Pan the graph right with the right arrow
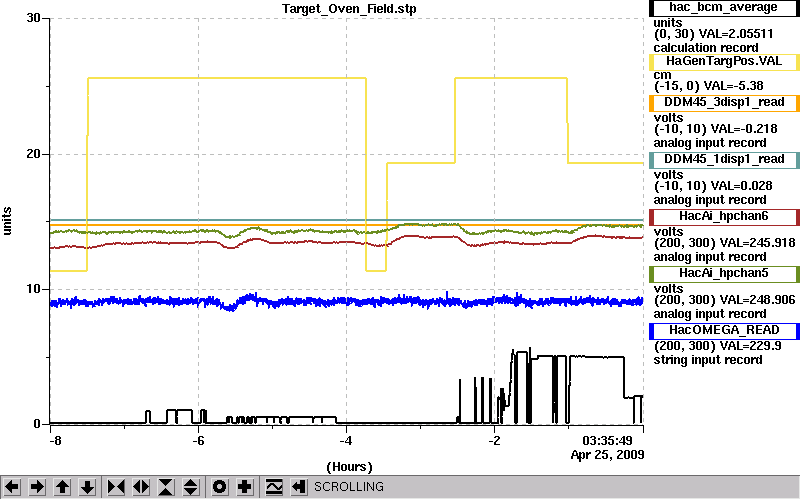The height and width of the screenshot is (499, 800). (x=37, y=487)
